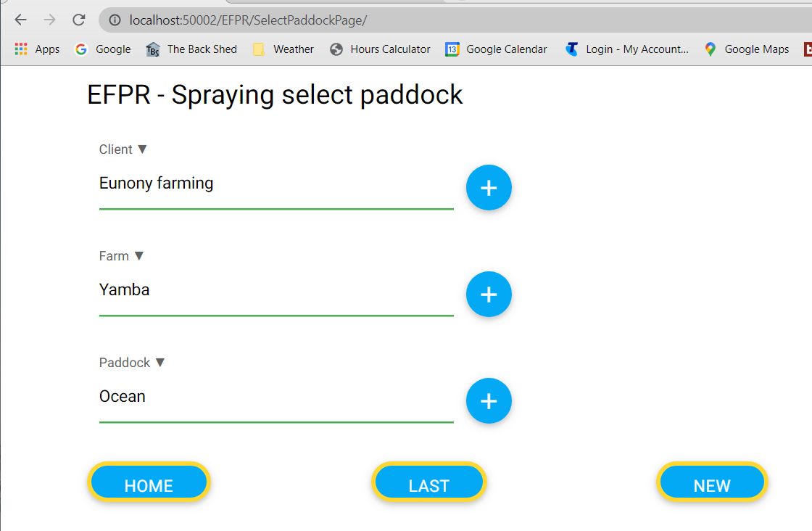Image resolution: width=812 pixels, height=531 pixels.
Task: Go back using the browser back arrow
Action: [20, 20]
